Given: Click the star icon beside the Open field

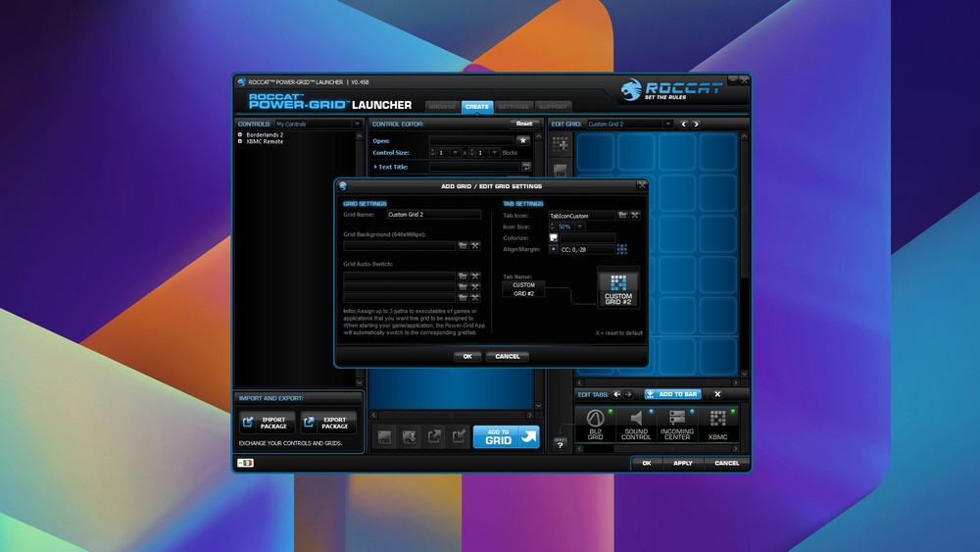Looking at the screenshot, I should pos(522,140).
